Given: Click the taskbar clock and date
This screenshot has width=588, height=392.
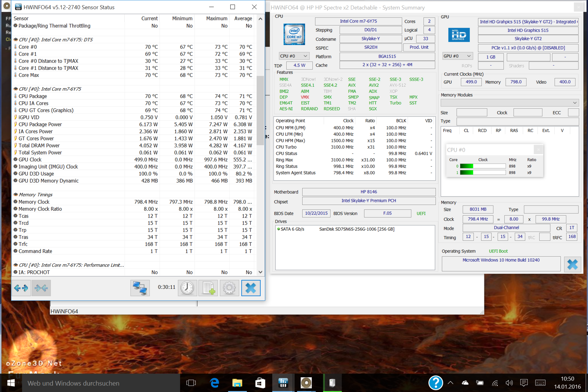Looking at the screenshot, I should (567, 383).
